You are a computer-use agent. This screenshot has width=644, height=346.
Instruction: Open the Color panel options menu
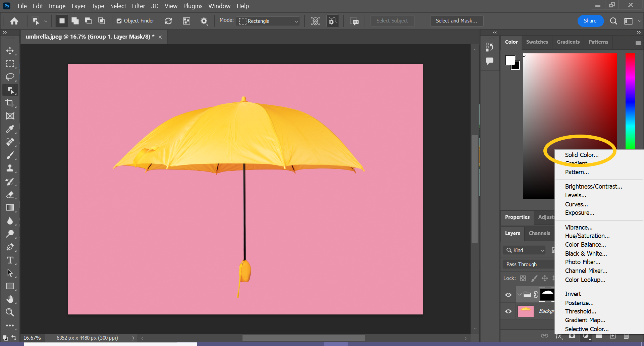638,43
